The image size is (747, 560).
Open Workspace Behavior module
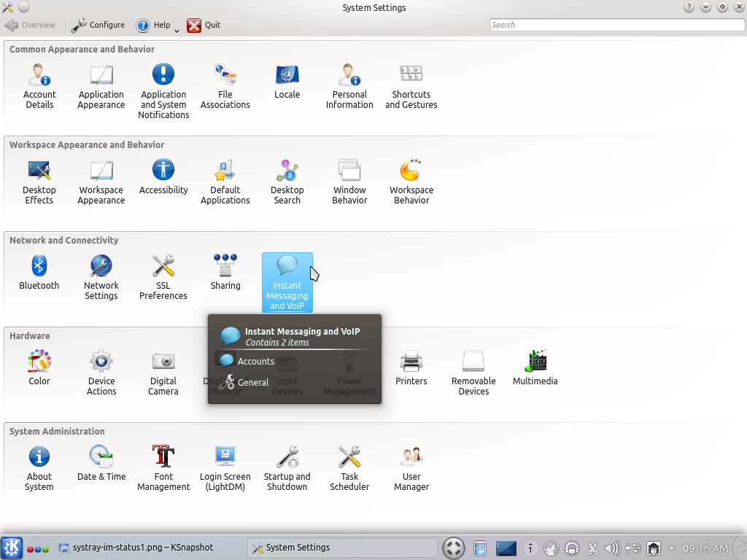pyautogui.click(x=411, y=182)
